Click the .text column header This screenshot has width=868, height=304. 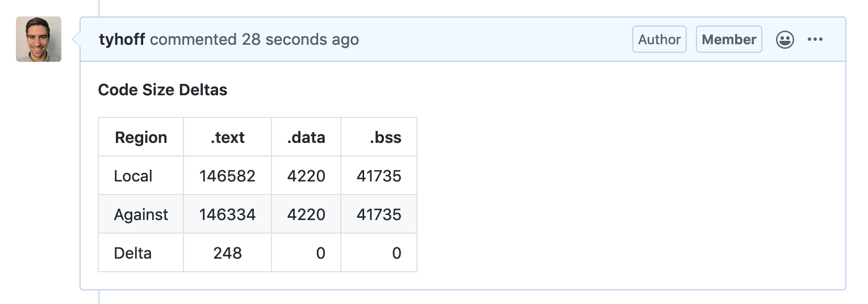coord(227,137)
